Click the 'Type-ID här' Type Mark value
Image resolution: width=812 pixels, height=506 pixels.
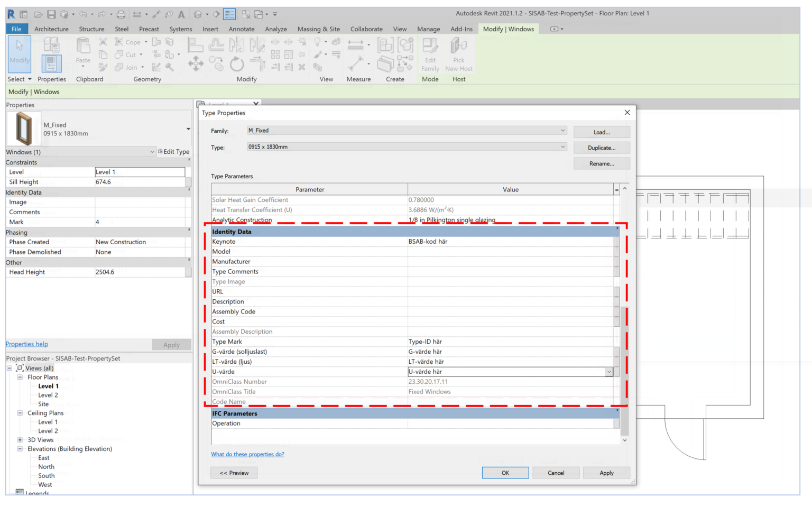[x=510, y=342]
